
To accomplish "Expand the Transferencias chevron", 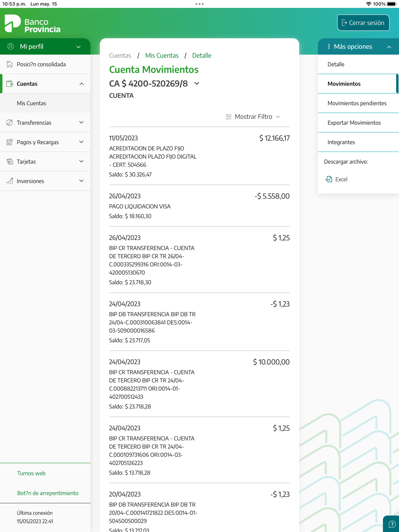I will pos(81,122).
